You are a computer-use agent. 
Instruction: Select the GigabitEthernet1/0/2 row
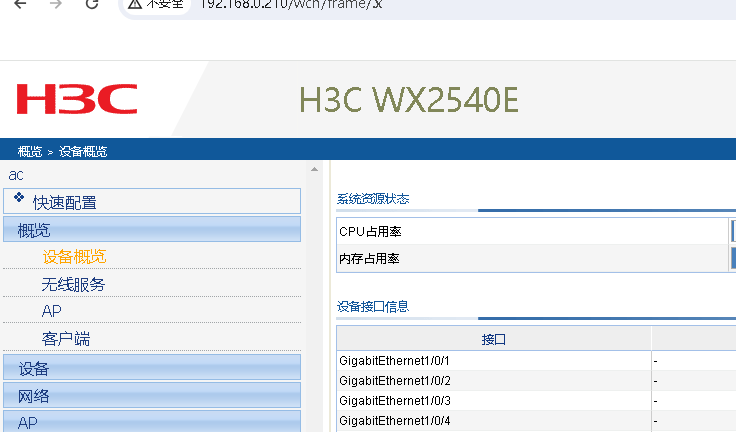pyautogui.click(x=395, y=381)
